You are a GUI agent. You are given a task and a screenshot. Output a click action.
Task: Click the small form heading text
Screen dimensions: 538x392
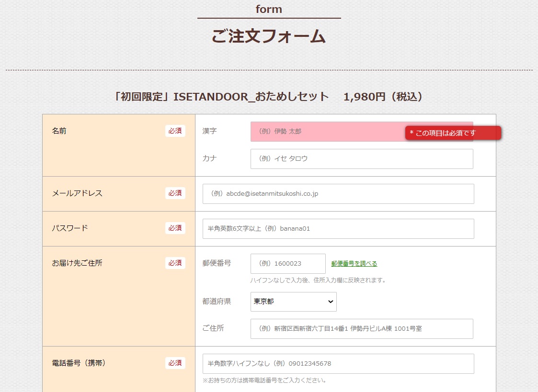(269, 9)
